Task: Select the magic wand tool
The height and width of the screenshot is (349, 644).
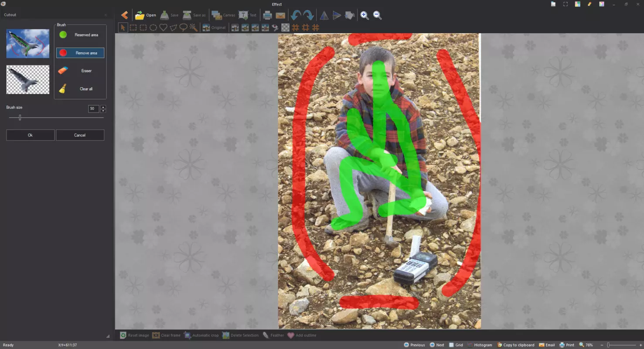Action: pos(194,27)
